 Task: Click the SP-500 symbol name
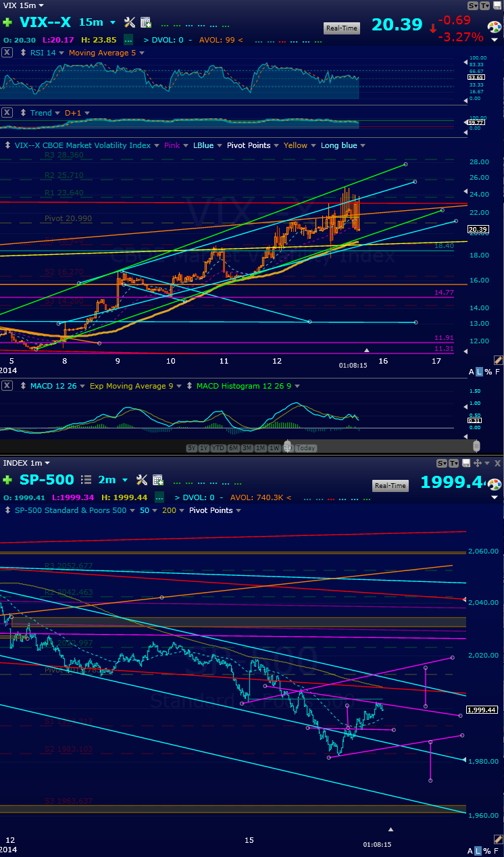coord(47,479)
